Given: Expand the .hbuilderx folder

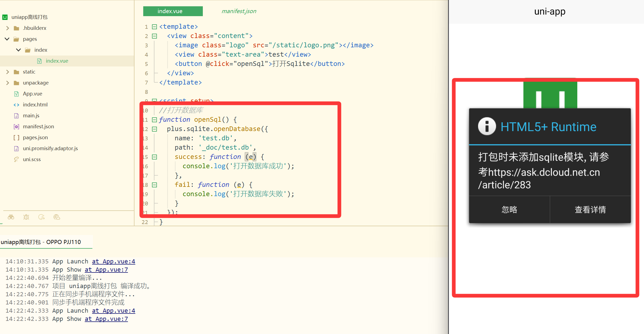Looking at the screenshot, I should [x=7, y=28].
